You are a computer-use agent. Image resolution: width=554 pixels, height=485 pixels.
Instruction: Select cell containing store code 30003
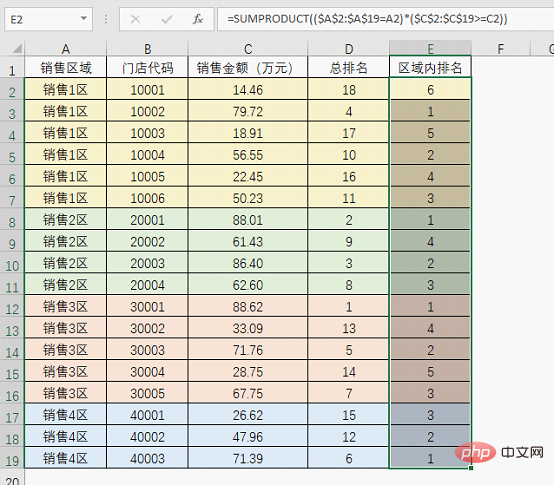147,350
